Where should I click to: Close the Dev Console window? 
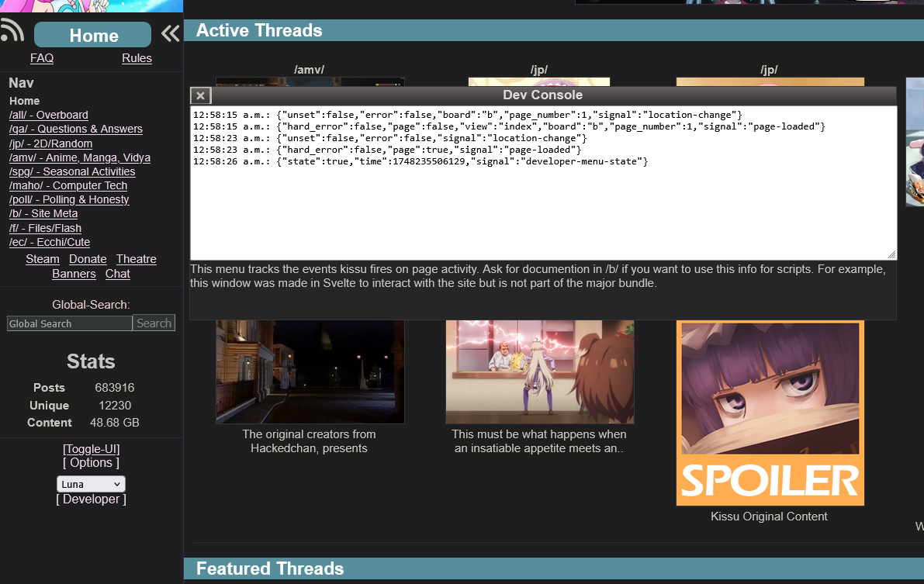[200, 95]
